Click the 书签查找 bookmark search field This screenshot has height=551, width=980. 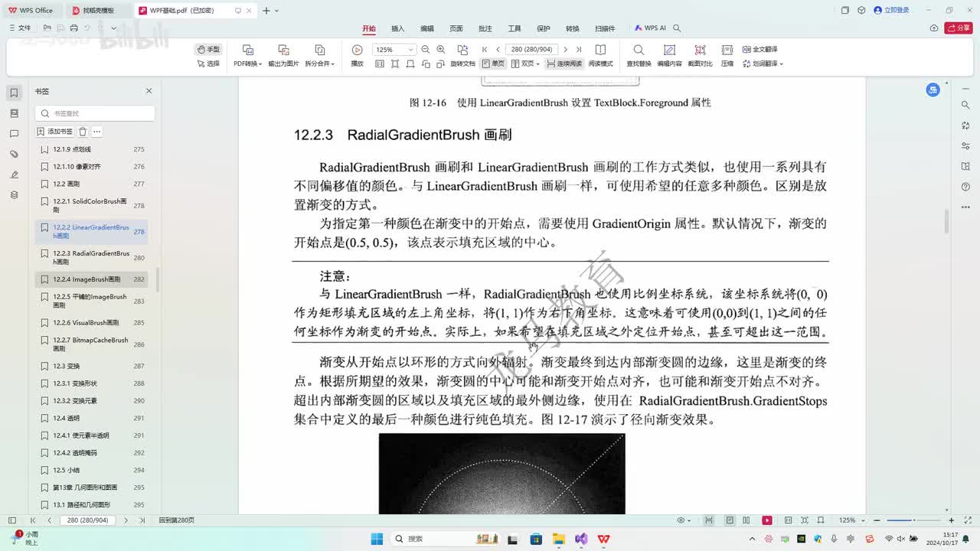95,113
